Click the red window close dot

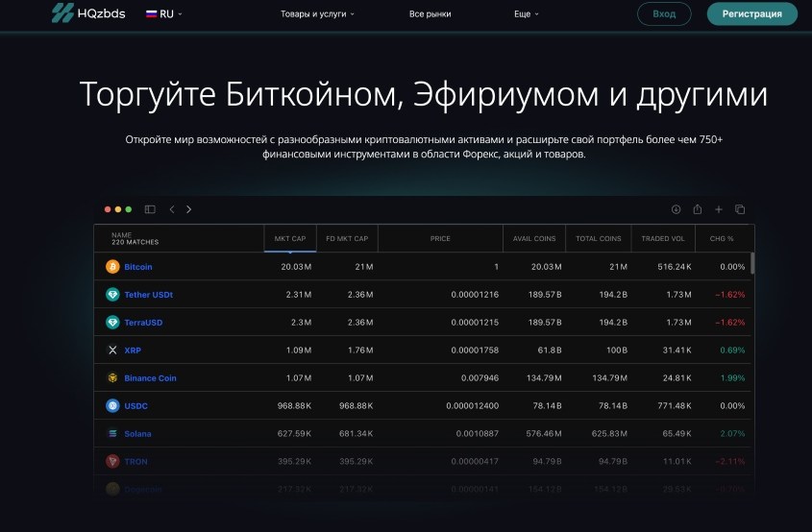pos(108,209)
